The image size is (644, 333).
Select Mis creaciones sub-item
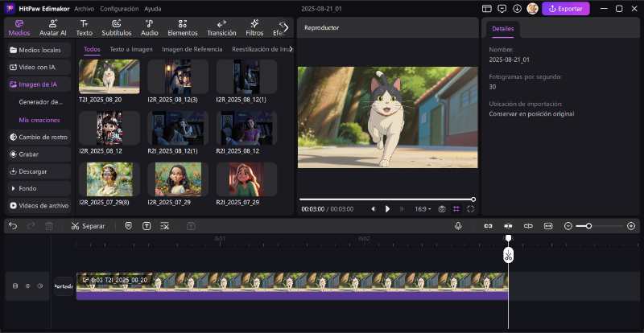(39, 121)
